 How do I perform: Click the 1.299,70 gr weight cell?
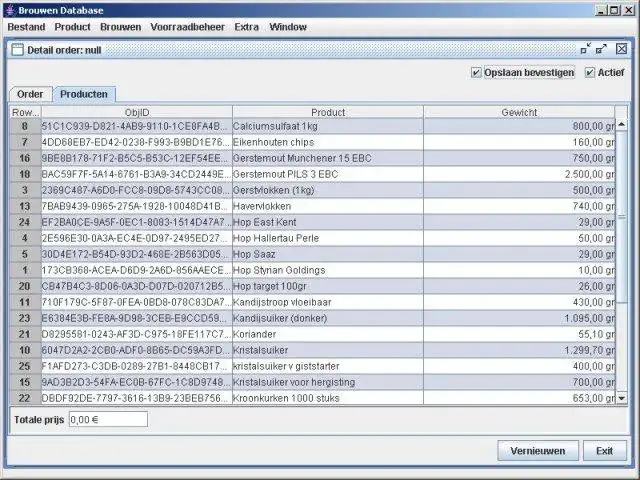pyautogui.click(x=519, y=350)
